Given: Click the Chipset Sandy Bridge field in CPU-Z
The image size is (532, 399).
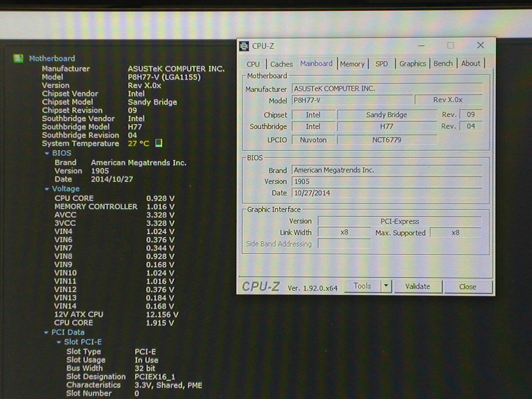Looking at the screenshot, I should pyautogui.click(x=387, y=115).
